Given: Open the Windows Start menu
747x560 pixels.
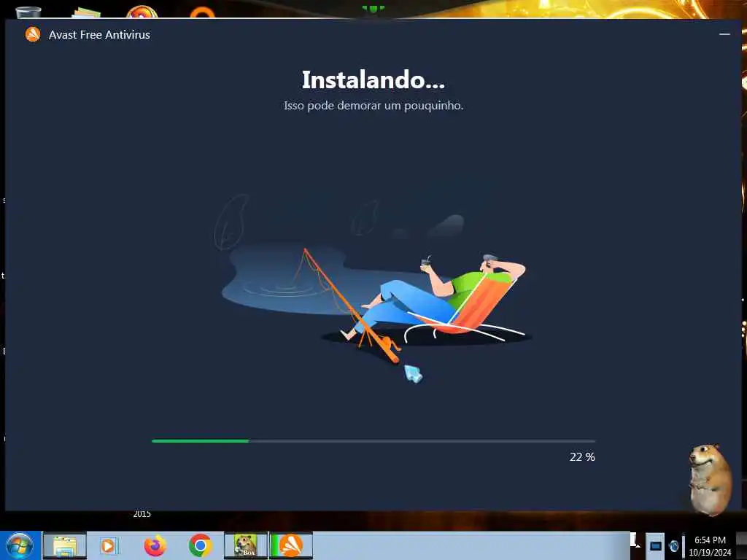Looking at the screenshot, I should (20, 545).
